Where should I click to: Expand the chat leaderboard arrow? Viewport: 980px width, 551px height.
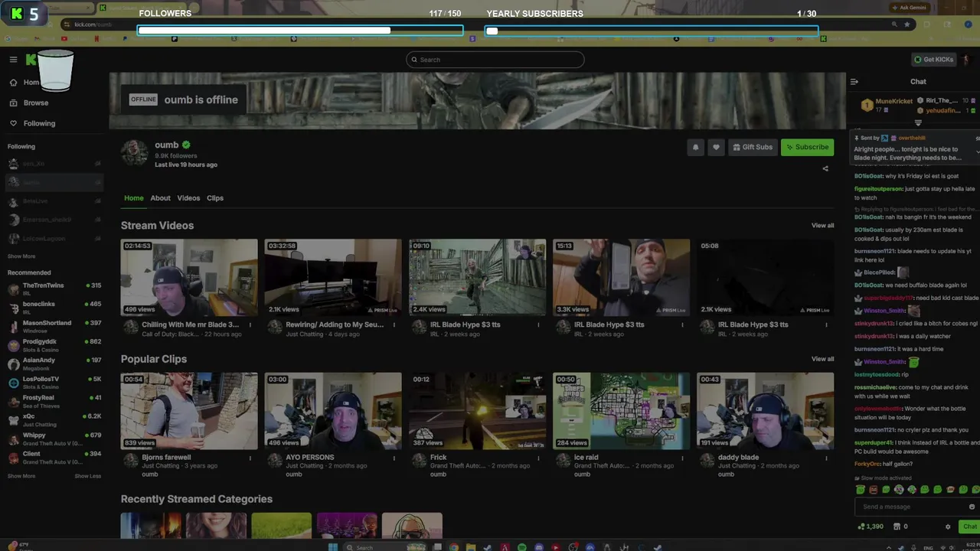pos(918,123)
